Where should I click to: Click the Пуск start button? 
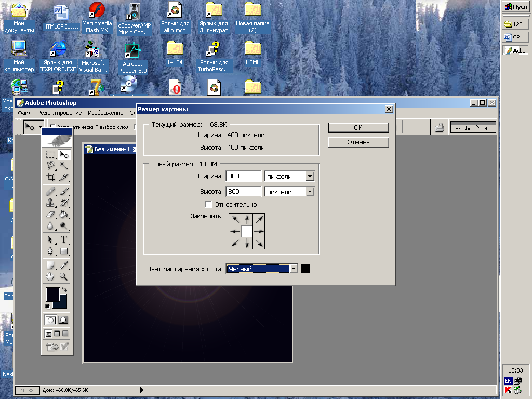tap(515, 7)
